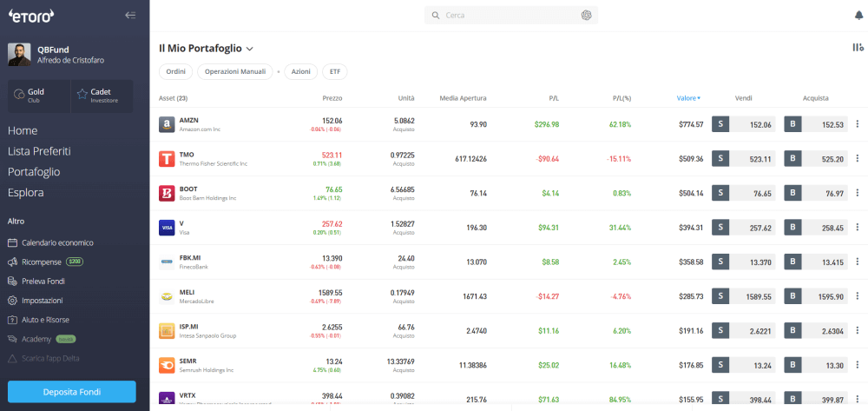This screenshot has height=411, width=868.
Task: Open the Academy link
Action: tap(42, 339)
